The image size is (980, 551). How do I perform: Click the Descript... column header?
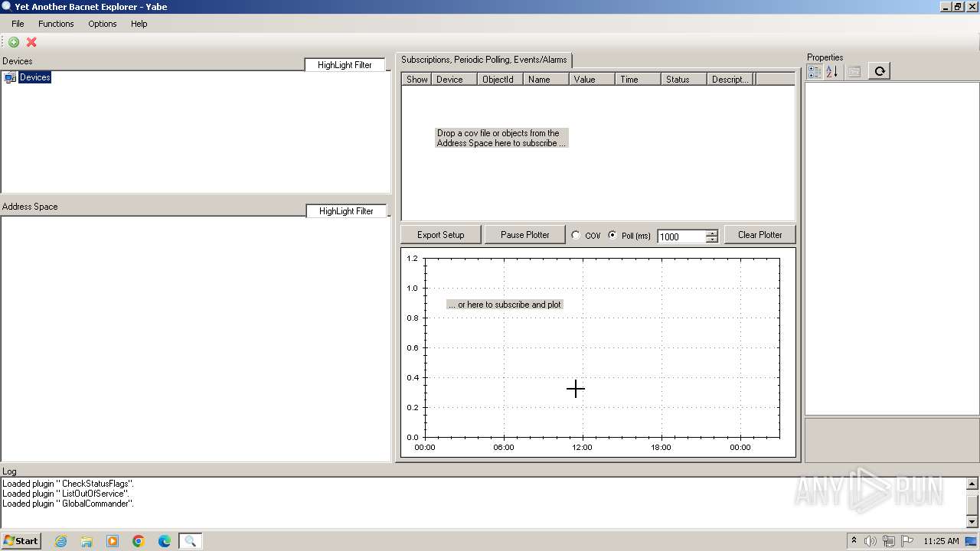730,79
